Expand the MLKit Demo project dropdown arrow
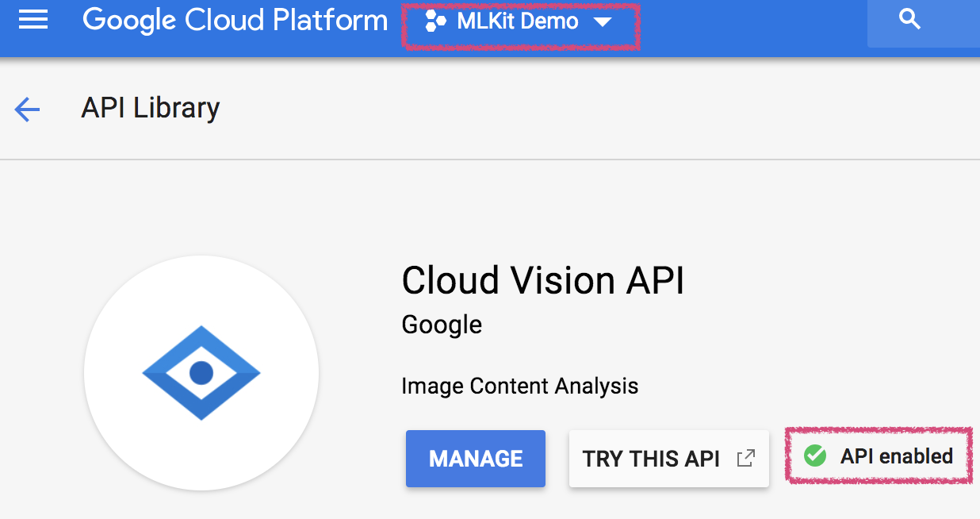The width and height of the screenshot is (980, 519). 603,22
